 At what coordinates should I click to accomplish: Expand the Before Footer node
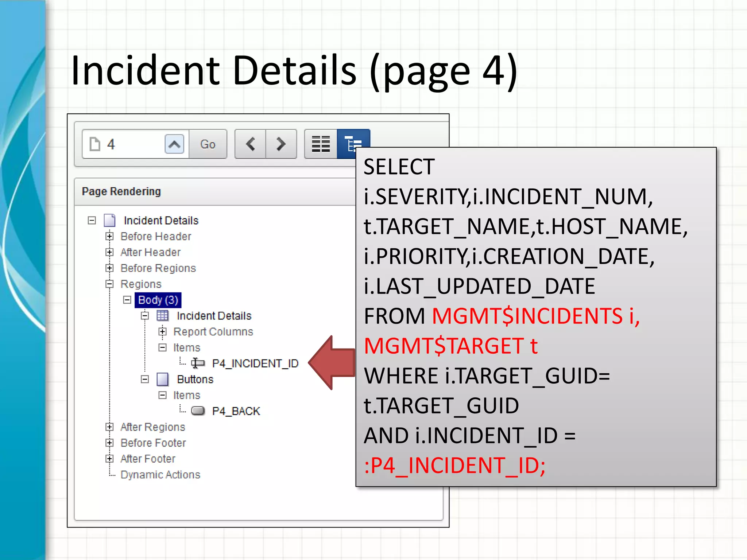point(109,443)
